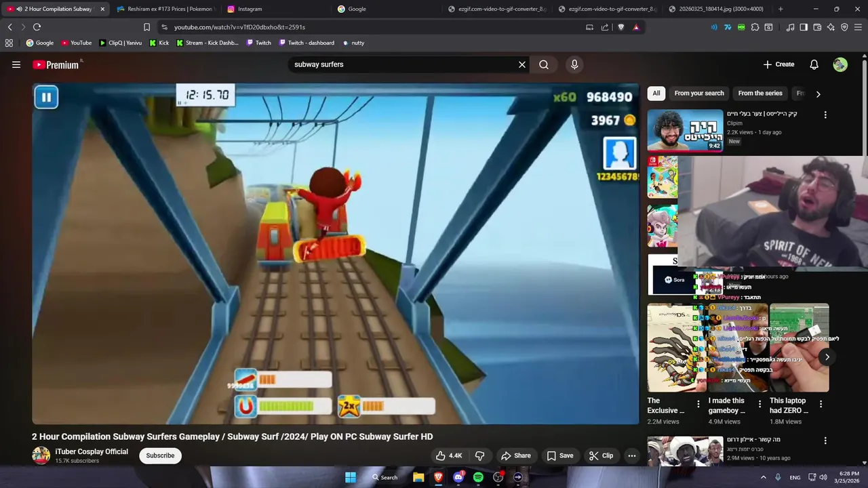This screenshot has width=868, height=488.
Task: Open the Brave main menu
Action: coord(859,27)
